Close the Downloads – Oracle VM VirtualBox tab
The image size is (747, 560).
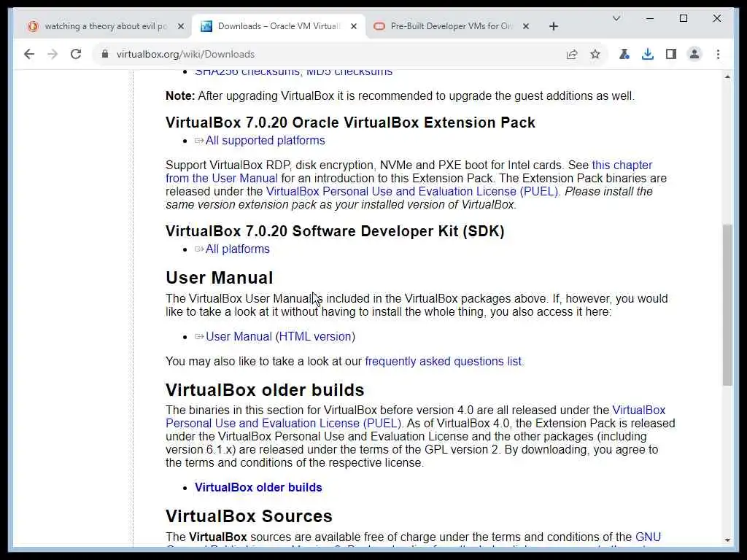[354, 27]
